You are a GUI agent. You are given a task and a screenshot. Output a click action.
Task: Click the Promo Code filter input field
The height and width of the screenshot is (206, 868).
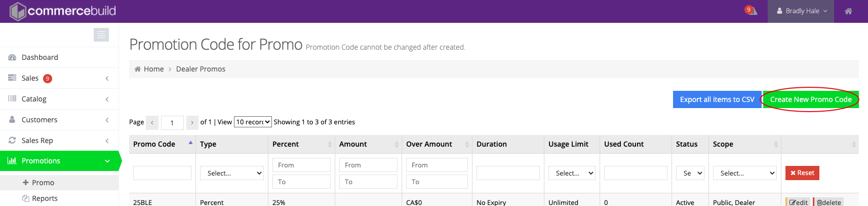(162, 173)
